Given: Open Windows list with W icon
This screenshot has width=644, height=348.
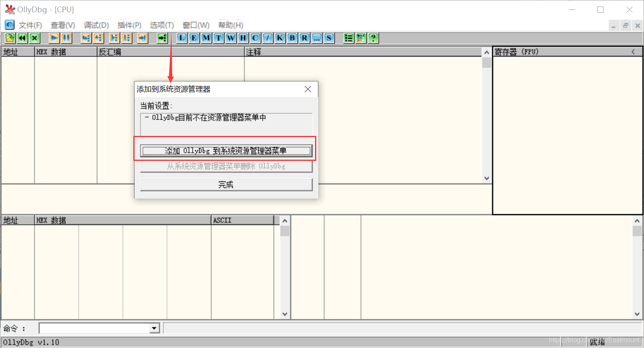Looking at the screenshot, I should click(x=231, y=38).
